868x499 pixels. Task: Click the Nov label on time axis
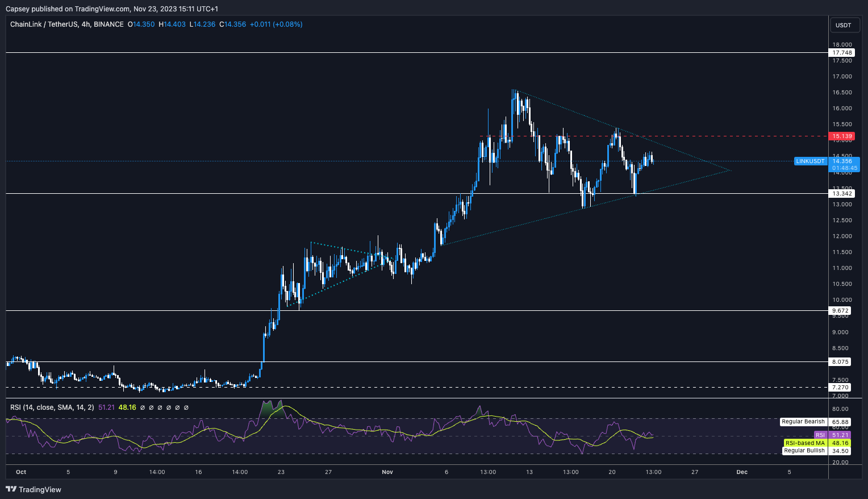click(x=387, y=472)
